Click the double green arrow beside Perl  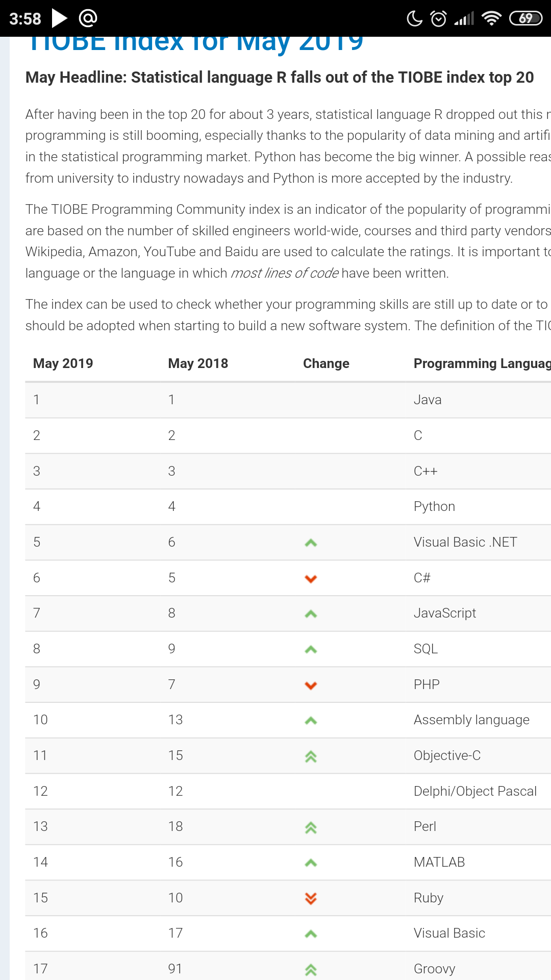coord(311,827)
